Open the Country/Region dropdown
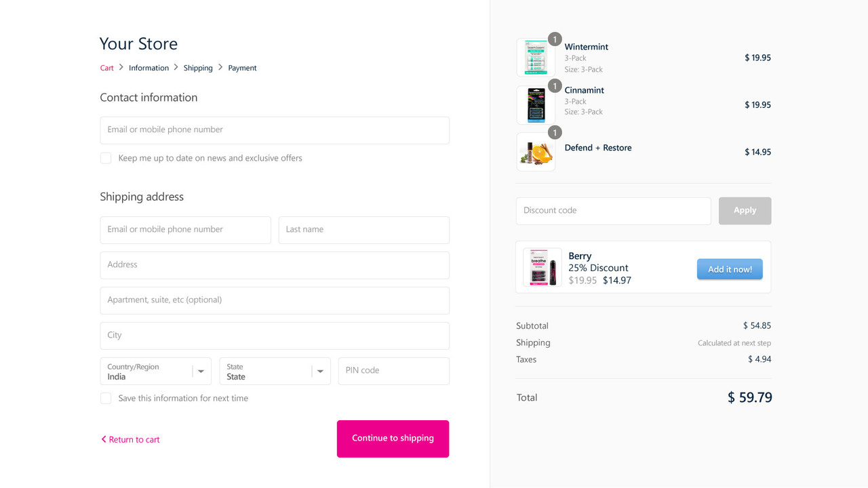 click(x=201, y=371)
